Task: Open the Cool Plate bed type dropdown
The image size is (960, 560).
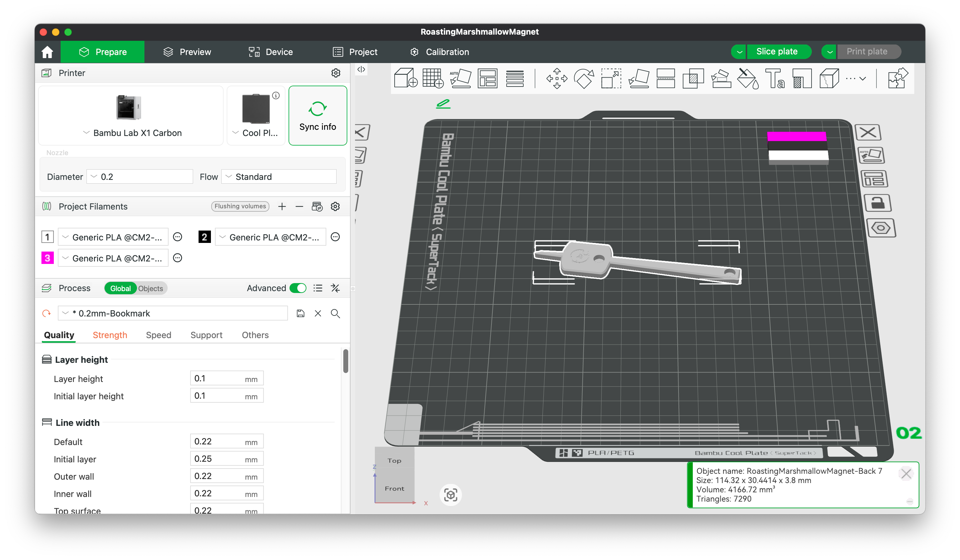Action: [x=256, y=116]
